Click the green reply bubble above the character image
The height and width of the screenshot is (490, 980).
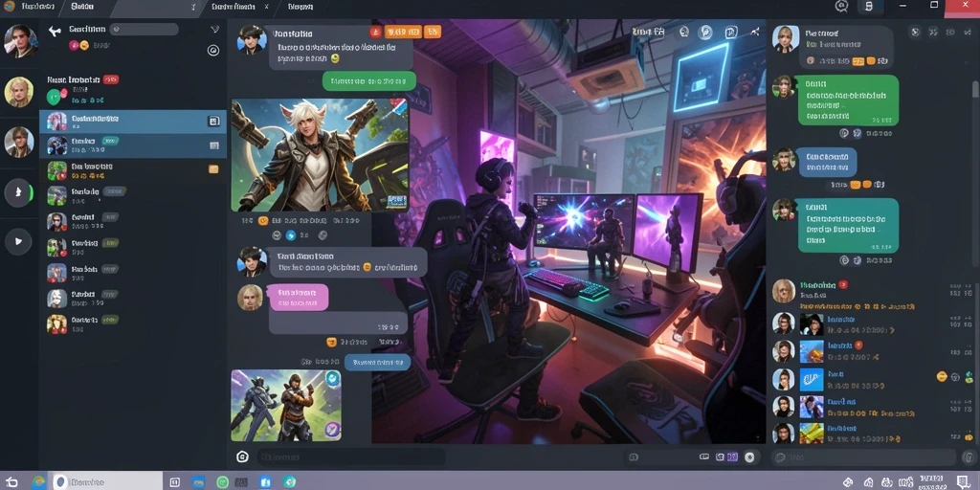(368, 80)
